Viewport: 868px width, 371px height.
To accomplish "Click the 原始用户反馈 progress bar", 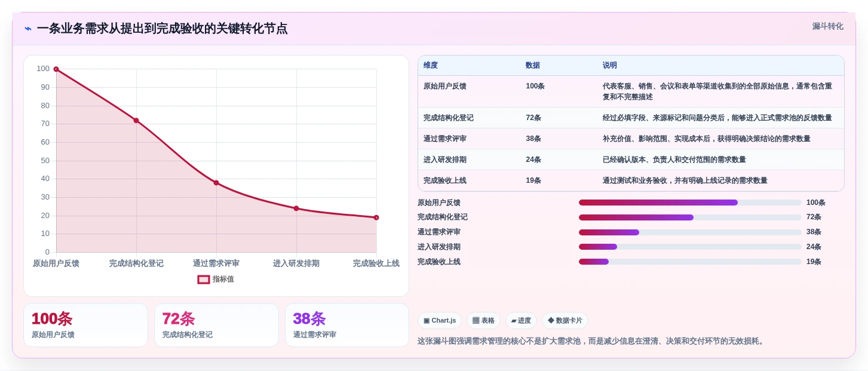I will tap(690, 203).
